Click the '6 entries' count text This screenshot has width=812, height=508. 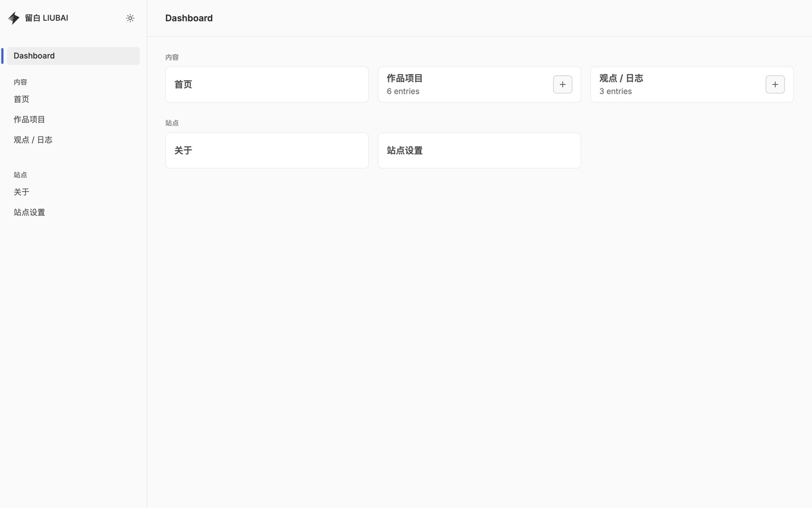tap(403, 91)
